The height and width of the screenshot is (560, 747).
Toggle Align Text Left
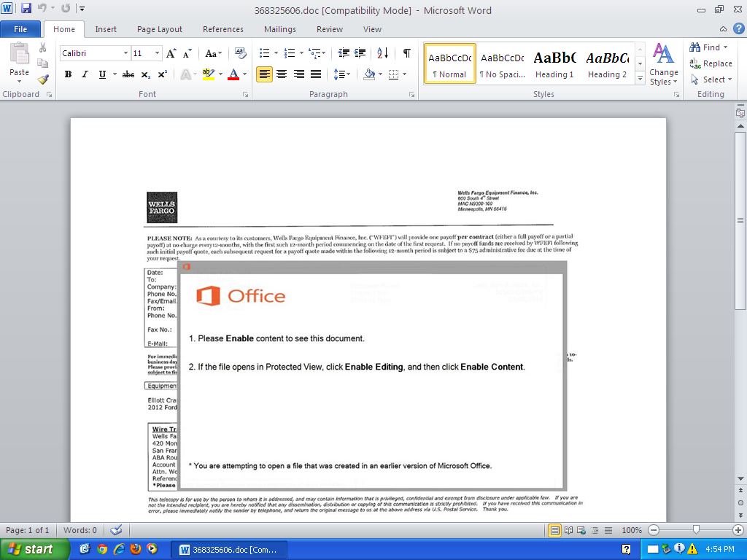click(x=264, y=74)
